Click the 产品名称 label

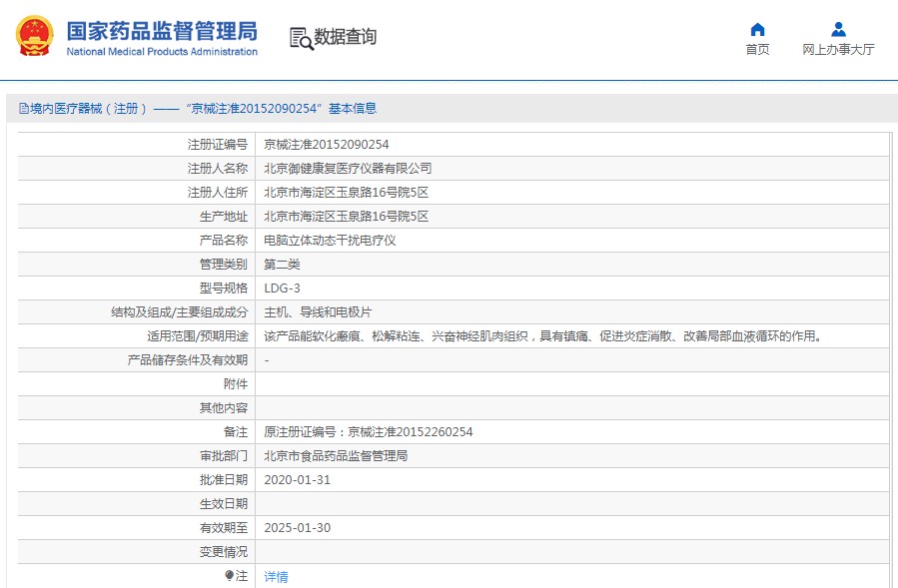pos(224,241)
